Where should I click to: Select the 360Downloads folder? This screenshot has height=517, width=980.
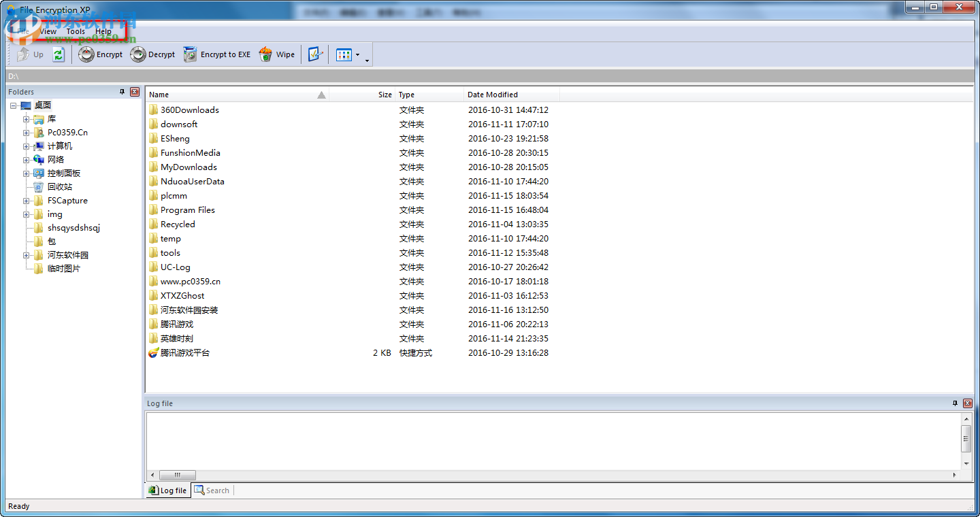pos(190,110)
